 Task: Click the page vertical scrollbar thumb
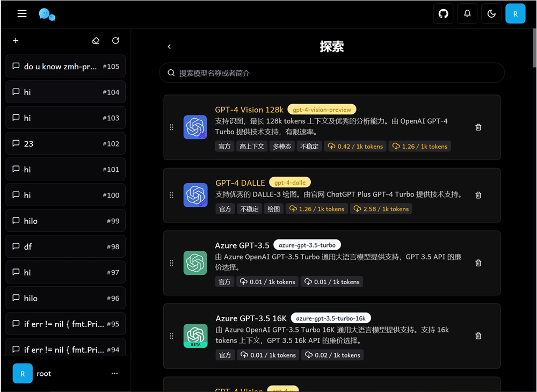[x=535, y=48]
